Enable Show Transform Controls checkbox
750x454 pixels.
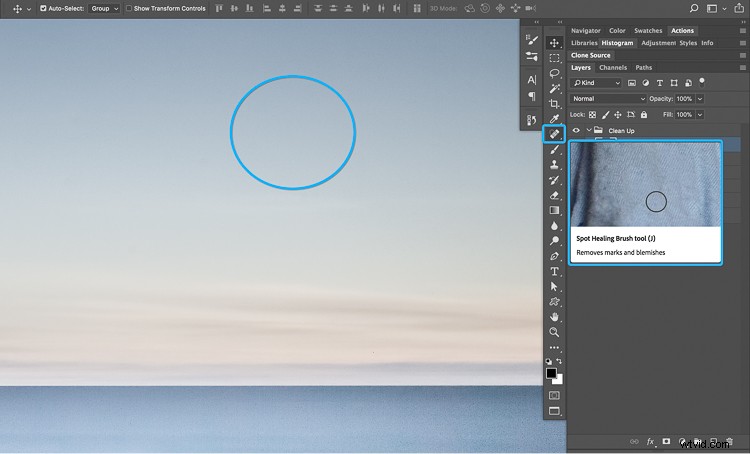pos(129,8)
